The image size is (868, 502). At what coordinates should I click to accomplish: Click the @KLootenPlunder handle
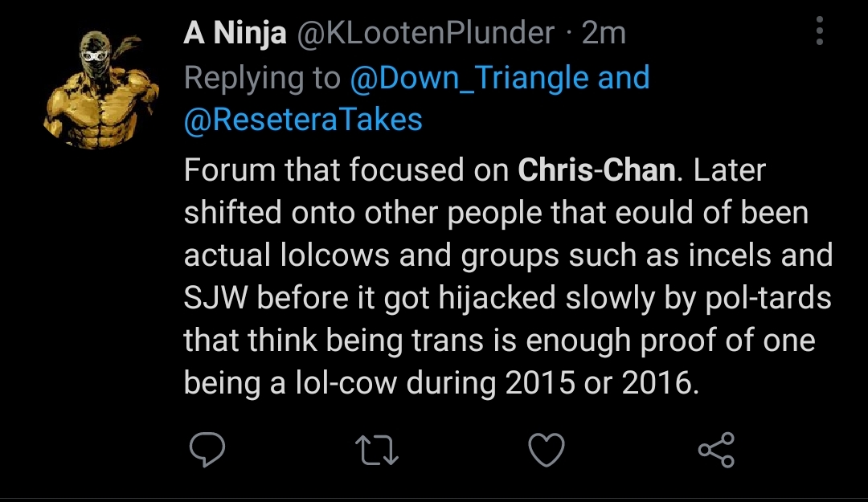click(x=426, y=33)
